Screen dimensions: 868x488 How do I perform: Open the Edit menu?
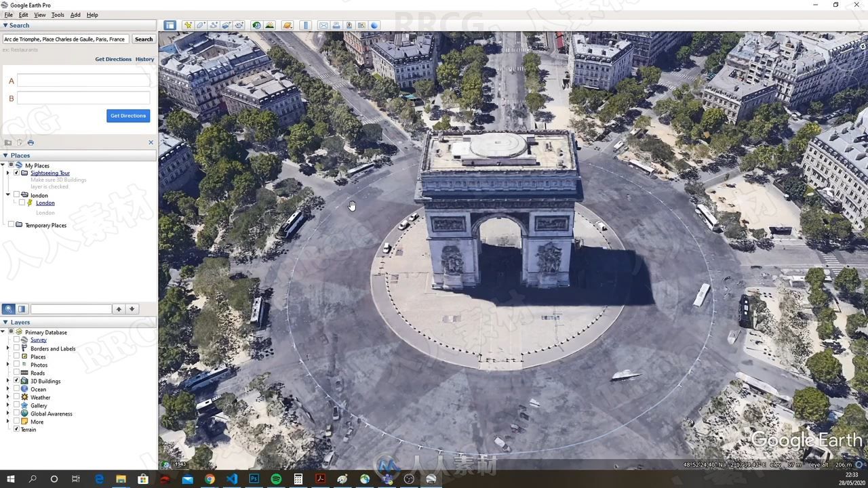tap(24, 14)
